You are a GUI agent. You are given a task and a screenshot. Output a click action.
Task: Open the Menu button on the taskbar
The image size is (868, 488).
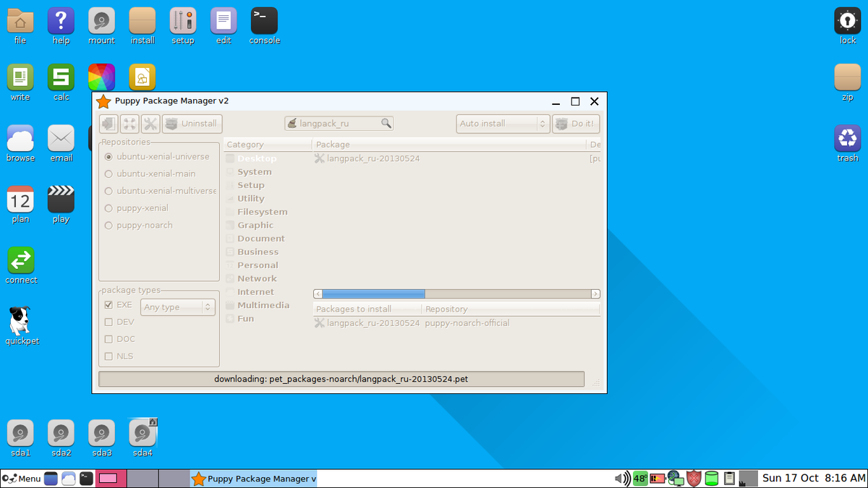[22, 479]
